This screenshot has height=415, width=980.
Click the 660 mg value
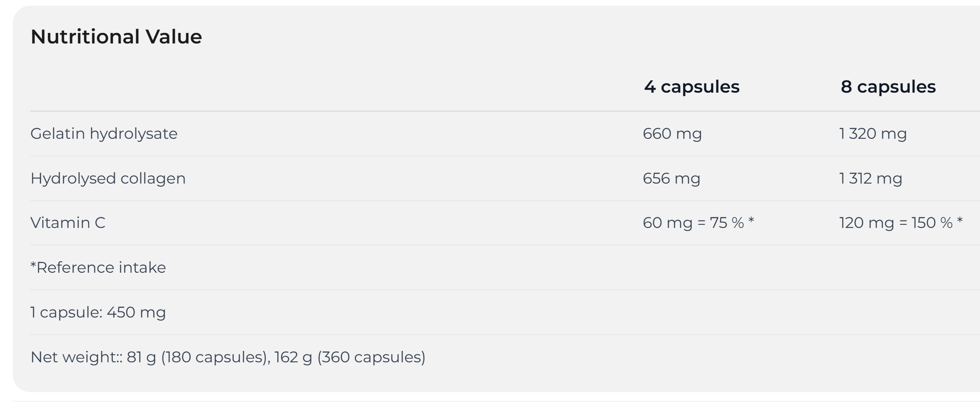[x=672, y=134]
